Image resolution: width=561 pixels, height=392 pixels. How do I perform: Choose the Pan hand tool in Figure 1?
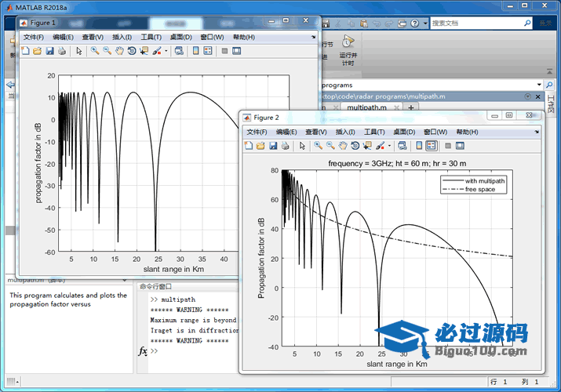coord(119,51)
